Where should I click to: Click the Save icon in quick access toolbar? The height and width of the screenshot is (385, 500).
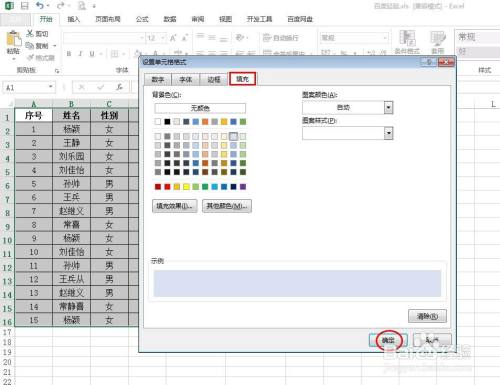pos(24,6)
